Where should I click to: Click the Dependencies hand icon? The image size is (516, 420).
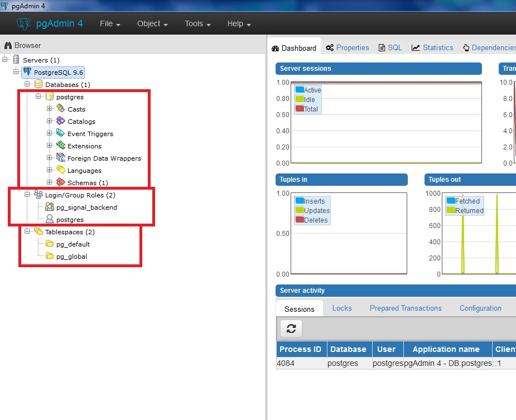click(466, 48)
